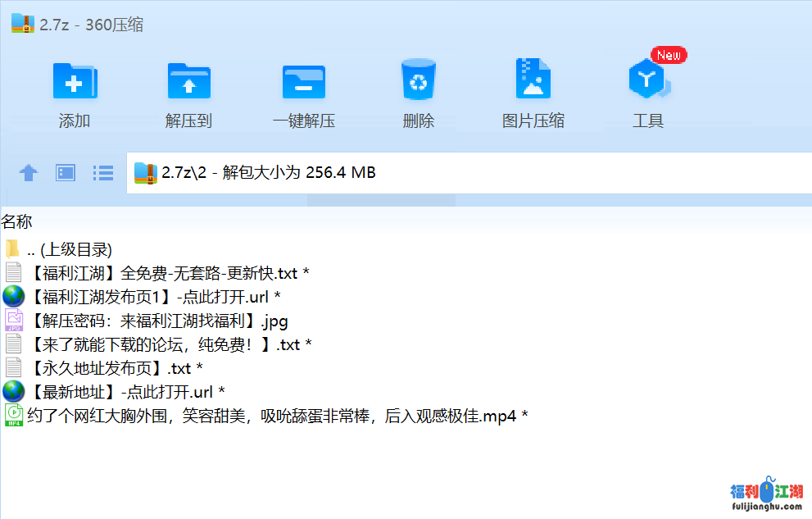Screen dimensions: 812x519
Task: Switch view with the list icon
Action: [x=102, y=173]
